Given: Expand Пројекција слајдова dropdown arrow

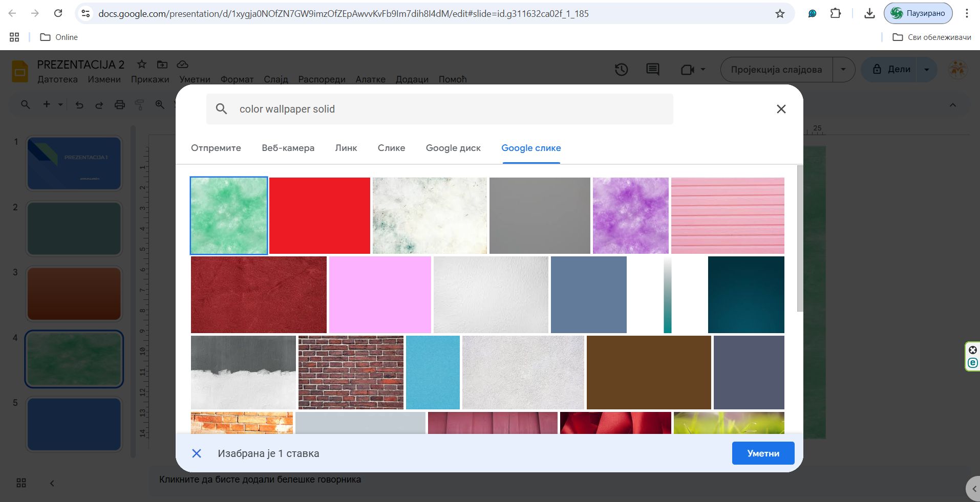Looking at the screenshot, I should click(843, 70).
